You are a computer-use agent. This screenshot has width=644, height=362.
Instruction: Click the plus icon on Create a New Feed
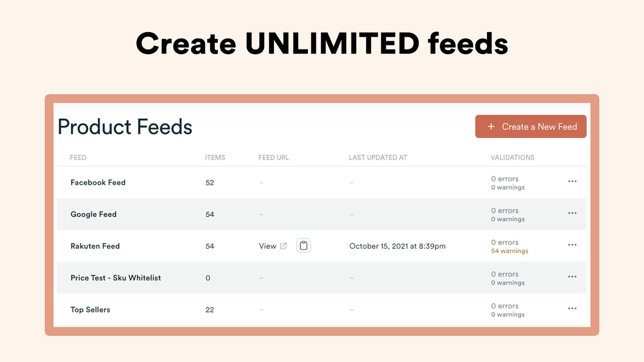coord(491,126)
